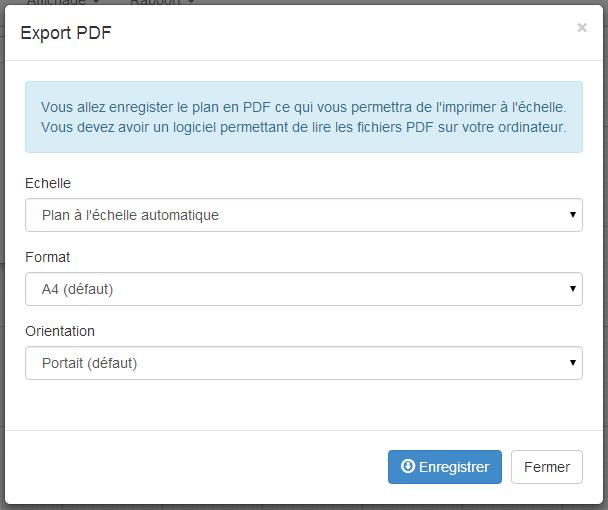This screenshot has width=608, height=510.
Task: Click the Format dropdown arrow
Action: (573, 289)
